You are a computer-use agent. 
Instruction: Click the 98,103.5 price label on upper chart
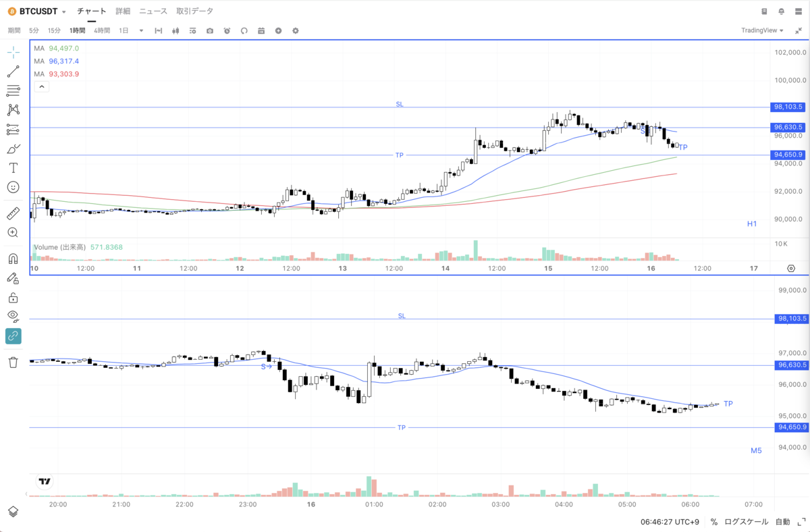tap(788, 107)
